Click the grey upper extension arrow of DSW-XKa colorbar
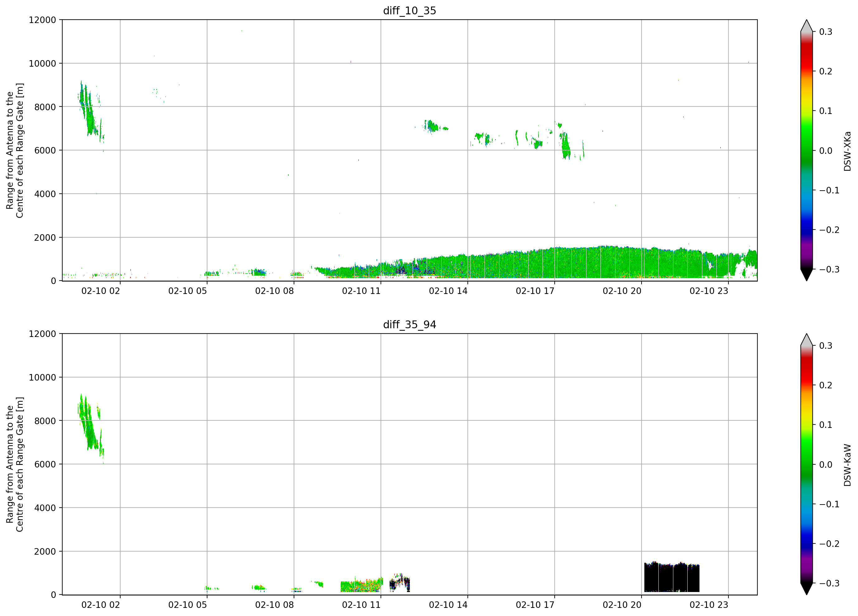The height and width of the screenshot is (616, 858). (807, 26)
